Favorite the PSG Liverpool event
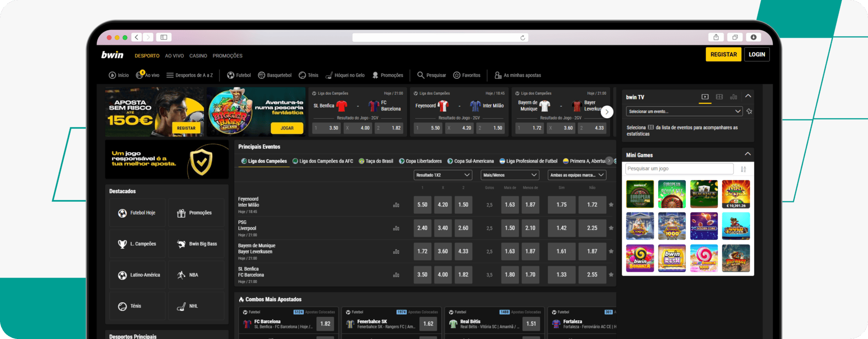Viewport: 868px width, 339px height. 611,228
